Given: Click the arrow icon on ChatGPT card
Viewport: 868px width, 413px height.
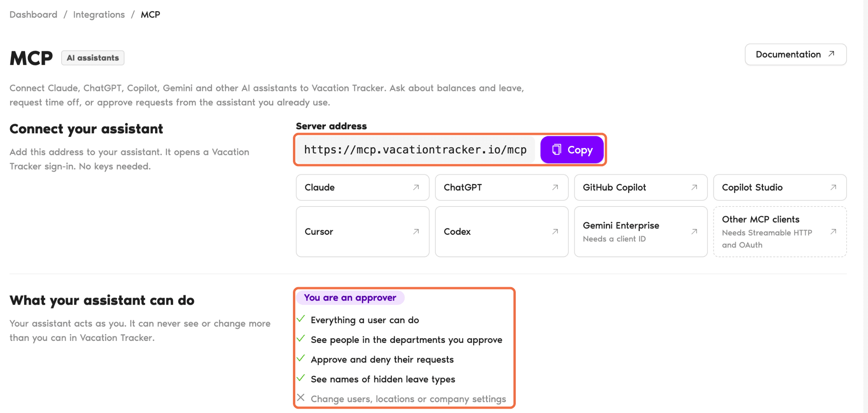Looking at the screenshot, I should point(555,188).
